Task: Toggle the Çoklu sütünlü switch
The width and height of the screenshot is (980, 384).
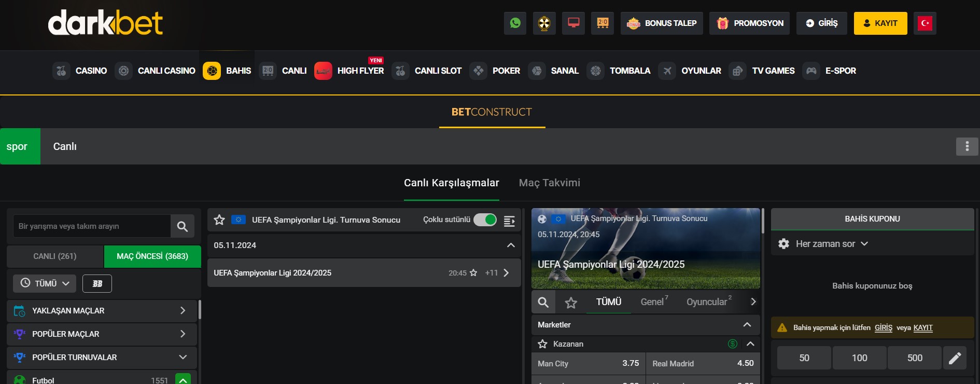Action: [x=485, y=220]
